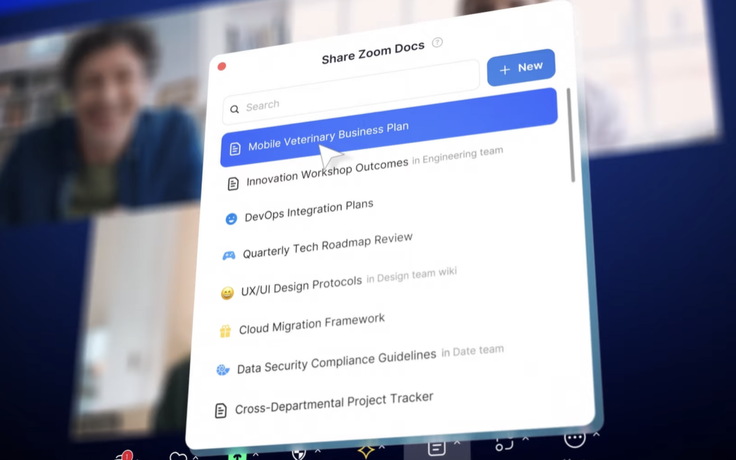This screenshot has height=460, width=736.
Task: Click the green Share screen icon in the toolbar
Action: pyautogui.click(x=238, y=454)
